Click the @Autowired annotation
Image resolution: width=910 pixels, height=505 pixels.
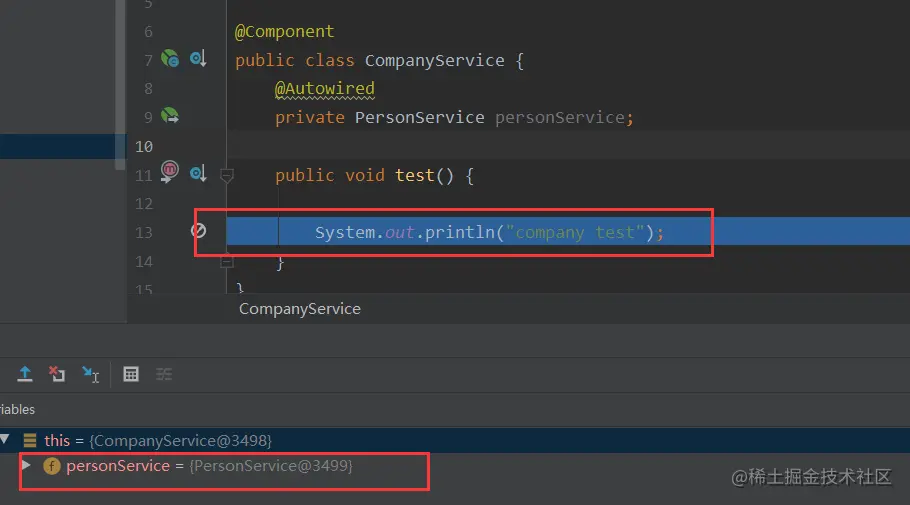(324, 89)
